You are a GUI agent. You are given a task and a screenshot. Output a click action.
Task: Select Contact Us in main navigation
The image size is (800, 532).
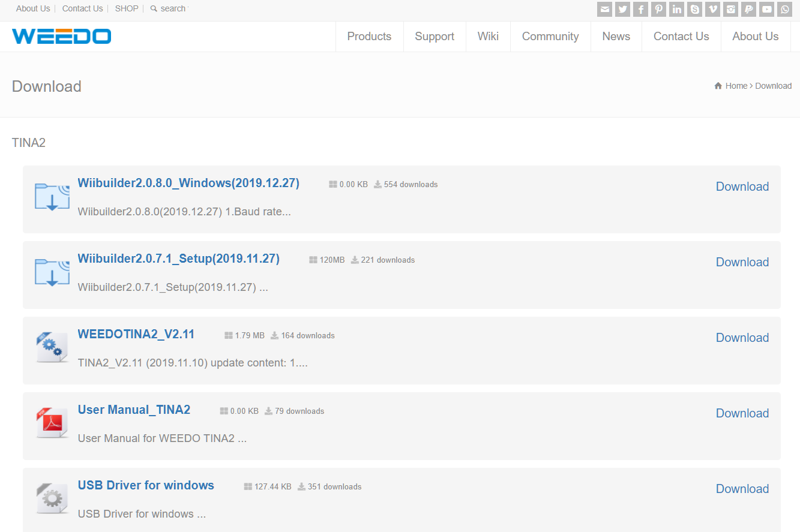click(681, 37)
